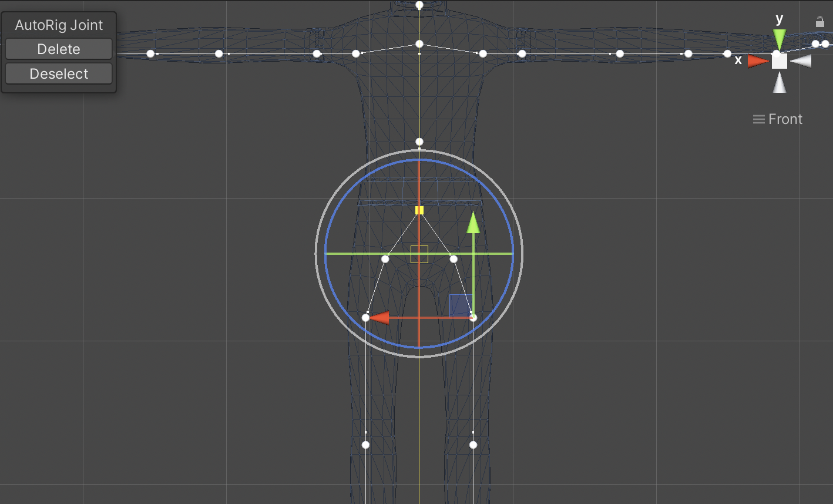The image size is (833, 504).
Task: Click the gray right-side cone on scene gizmo
Action: 801,61
